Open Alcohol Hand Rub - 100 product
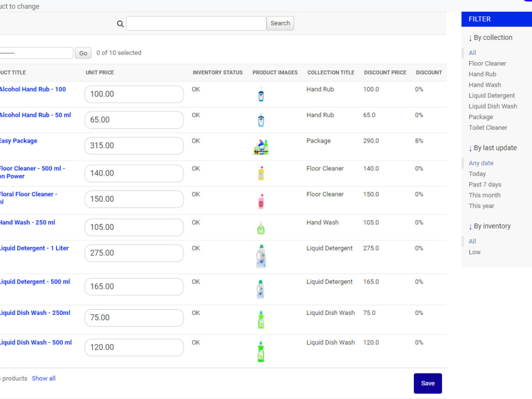Viewport: 532px width, 399px height. click(33, 89)
